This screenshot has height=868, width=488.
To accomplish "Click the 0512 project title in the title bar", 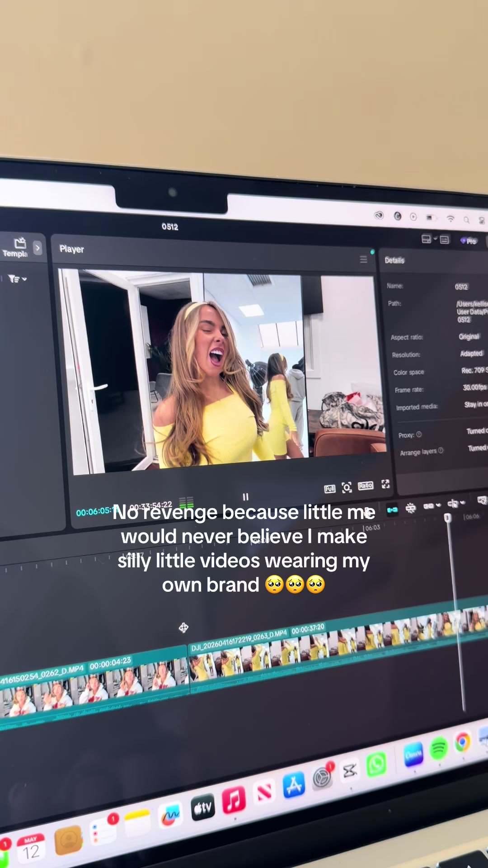I will pyautogui.click(x=170, y=226).
